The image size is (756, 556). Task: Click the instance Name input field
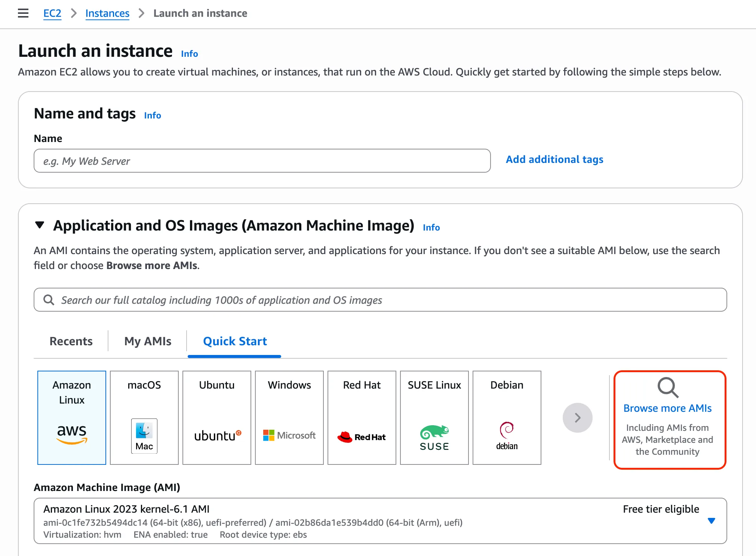click(262, 161)
